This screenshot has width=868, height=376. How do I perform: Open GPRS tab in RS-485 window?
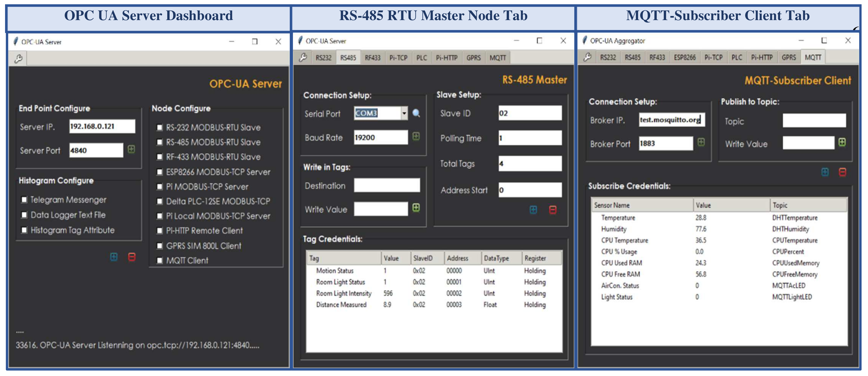click(473, 58)
